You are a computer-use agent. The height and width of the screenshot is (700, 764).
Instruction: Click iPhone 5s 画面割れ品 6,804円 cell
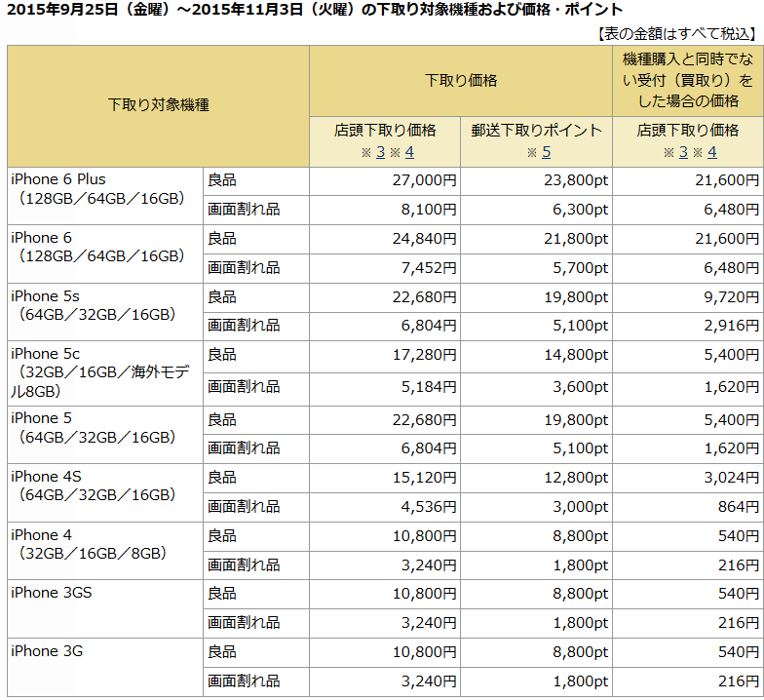(385, 326)
